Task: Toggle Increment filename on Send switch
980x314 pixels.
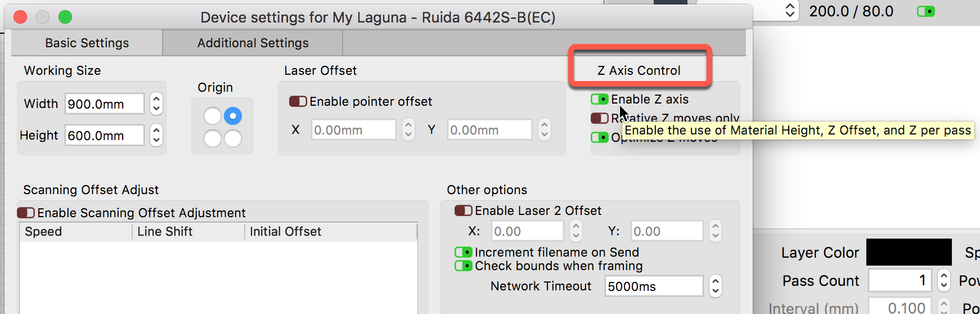Action: [464, 252]
